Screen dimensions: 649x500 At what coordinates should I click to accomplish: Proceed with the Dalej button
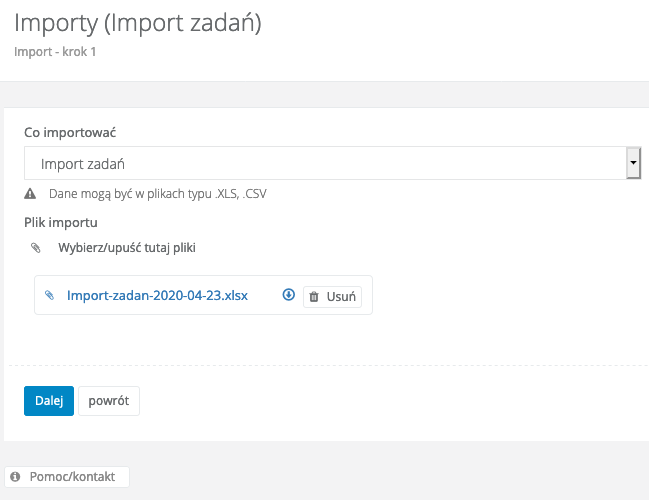49,401
